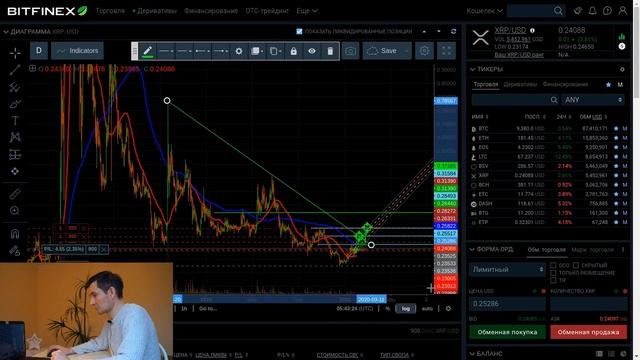This screenshot has height=360, width=640.
Task: Enable the OCO checkbox
Action: pyautogui.click(x=553, y=265)
